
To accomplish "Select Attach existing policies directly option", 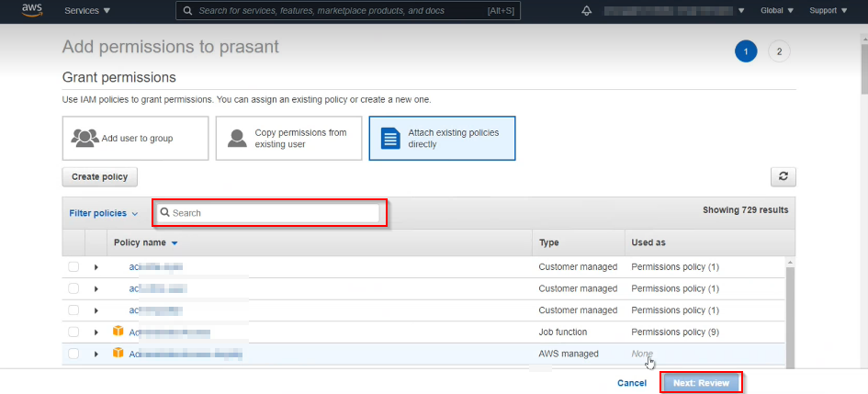I will [443, 138].
